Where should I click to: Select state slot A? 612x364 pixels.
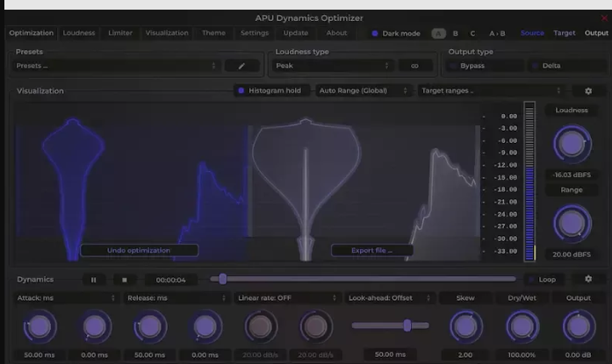pyautogui.click(x=439, y=33)
